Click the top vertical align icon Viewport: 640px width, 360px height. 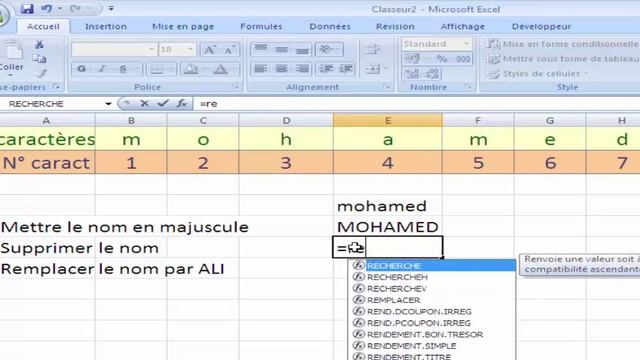click(x=261, y=49)
